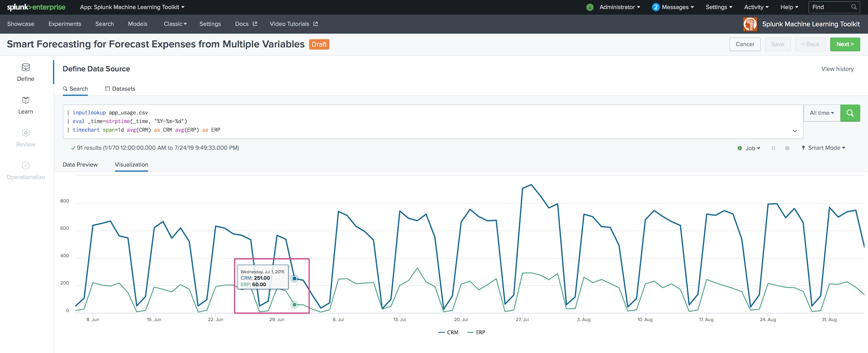Change the Smart Mode search mode
Image resolution: width=868 pixels, height=353 pixels.
823,148
